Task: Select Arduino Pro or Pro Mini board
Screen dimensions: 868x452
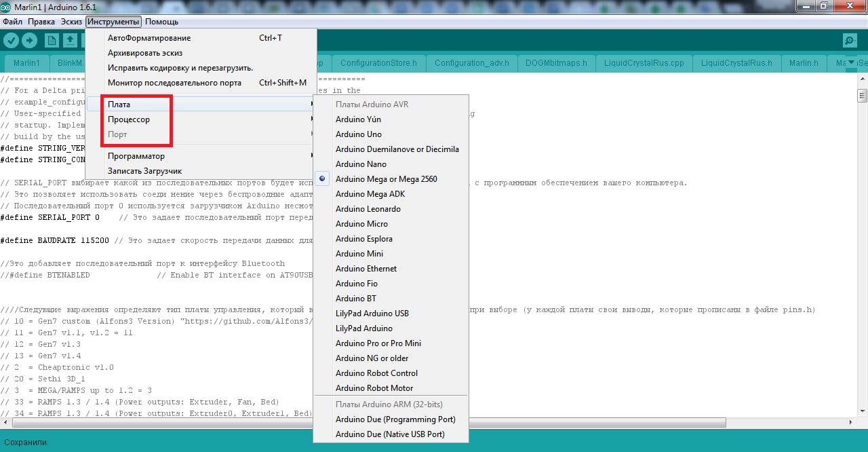Action: pyautogui.click(x=391, y=343)
